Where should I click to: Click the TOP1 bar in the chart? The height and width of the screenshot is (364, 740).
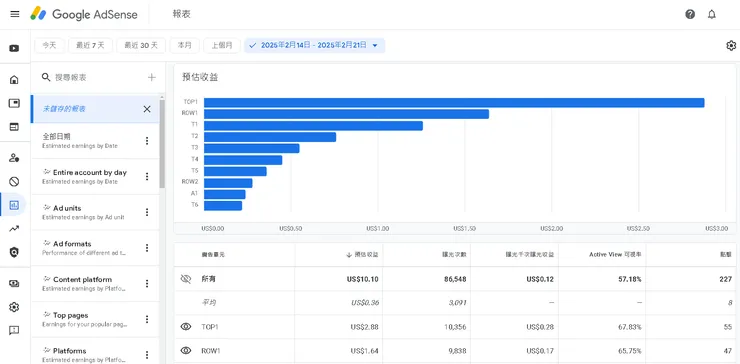coord(454,102)
